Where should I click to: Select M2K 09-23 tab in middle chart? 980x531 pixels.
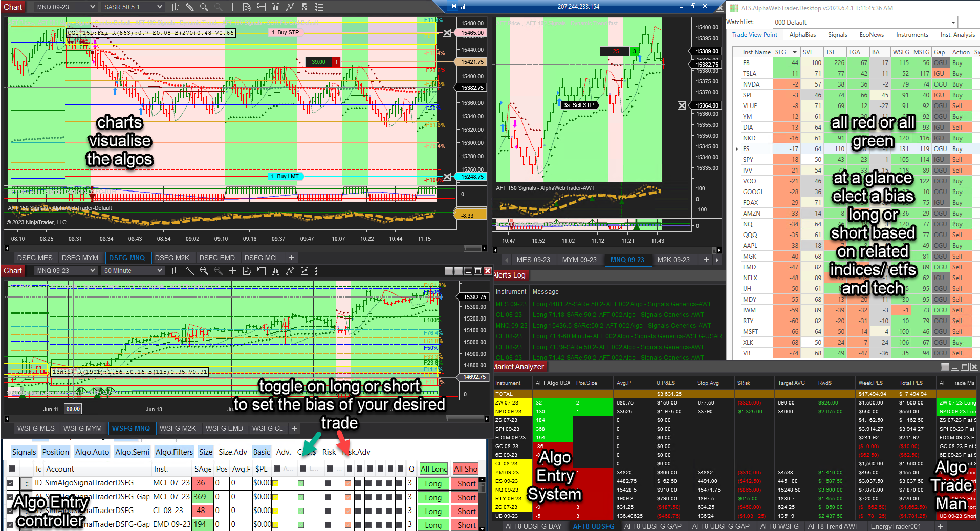coord(673,260)
